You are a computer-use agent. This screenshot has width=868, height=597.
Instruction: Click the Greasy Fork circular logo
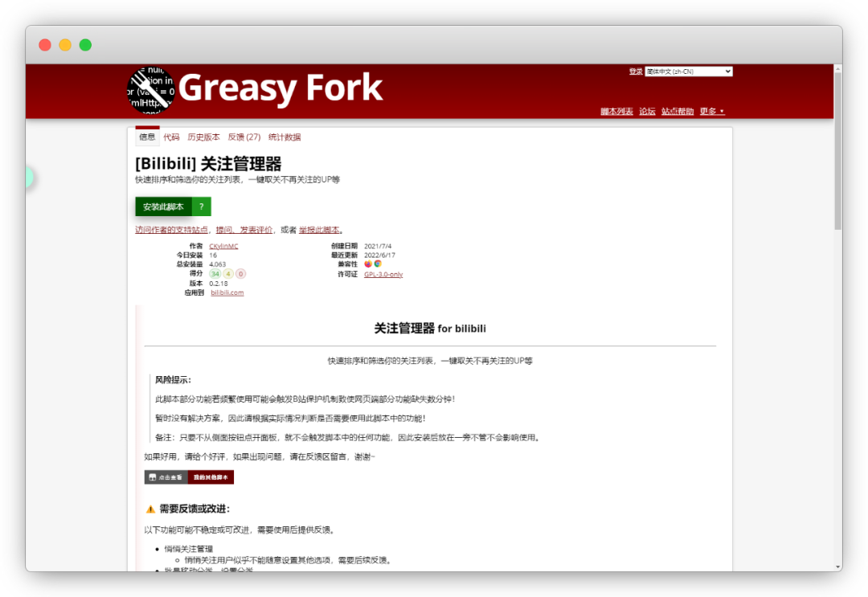pyautogui.click(x=150, y=91)
